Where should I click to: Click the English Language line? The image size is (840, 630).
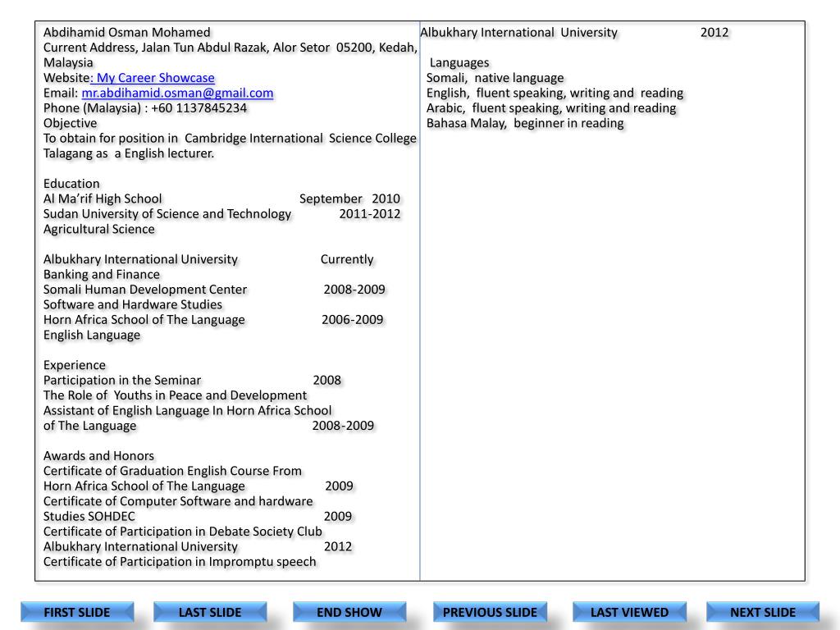click(92, 335)
